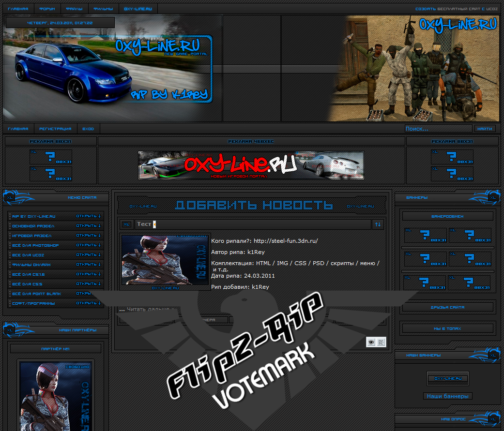This screenshot has height=431, width=504.
Task: Click Рип добавил: k1Rey text
Action: point(240,287)
